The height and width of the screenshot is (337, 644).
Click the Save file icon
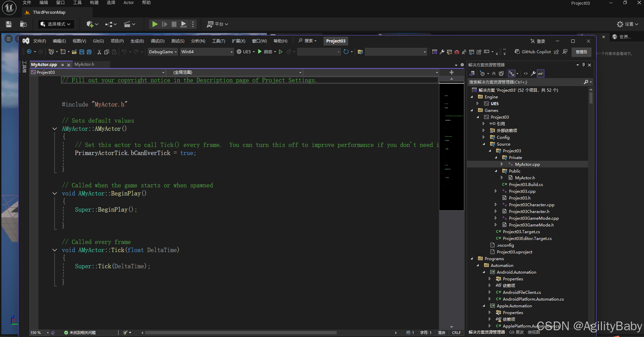82,52
